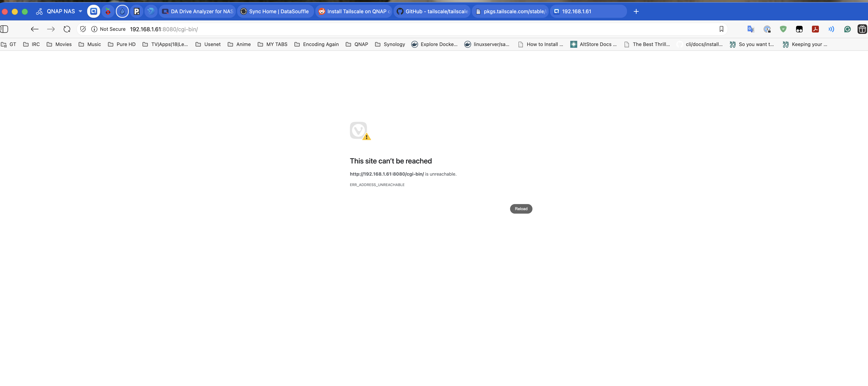This screenshot has width=868, height=386.
Task: Switch to Install Tailscale on QNAP tab
Action: point(354,12)
